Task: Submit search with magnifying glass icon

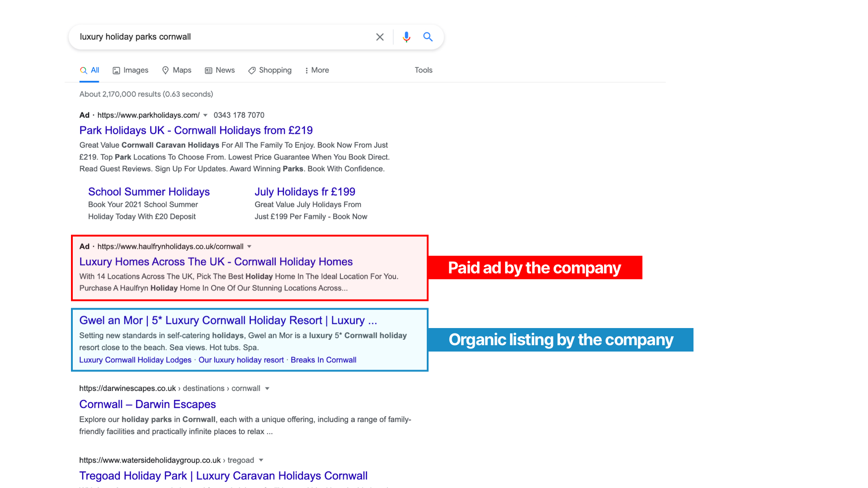Action: coord(428,37)
